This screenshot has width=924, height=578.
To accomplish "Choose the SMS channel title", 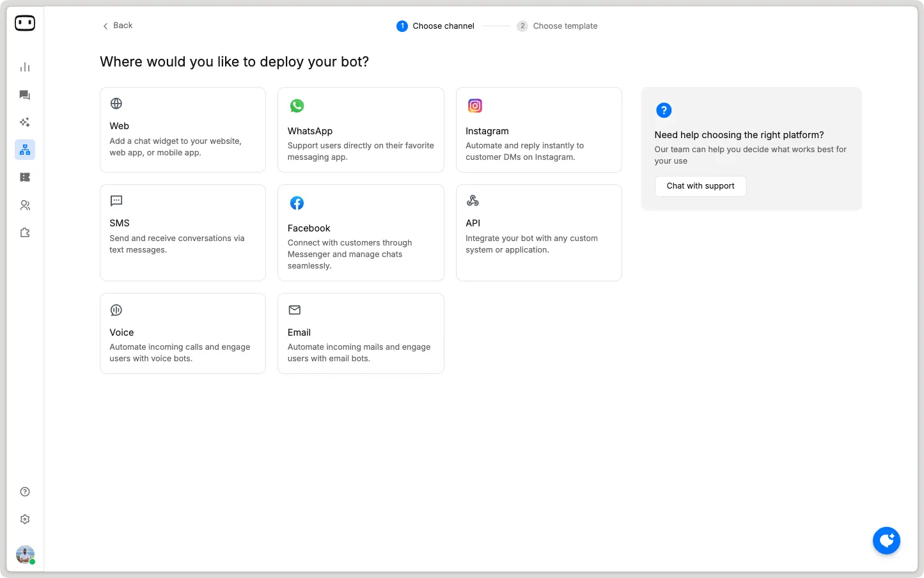I will (120, 223).
